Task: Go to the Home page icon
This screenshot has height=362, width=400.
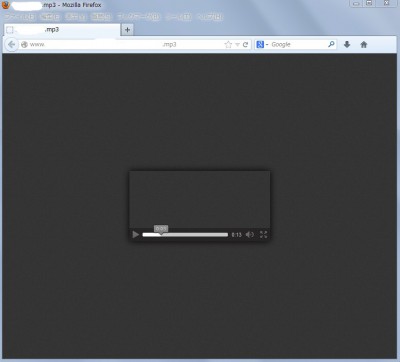Action: point(364,44)
